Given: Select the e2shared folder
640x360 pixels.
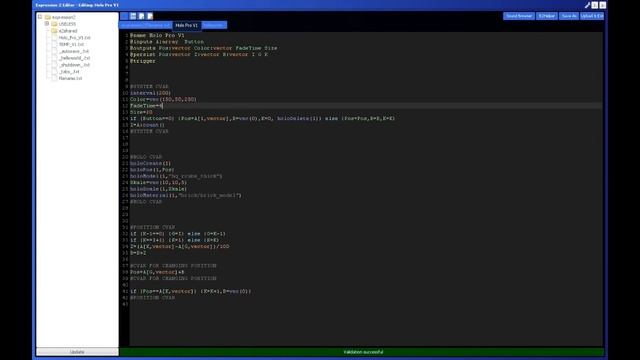Looking at the screenshot, I should tap(68, 31).
